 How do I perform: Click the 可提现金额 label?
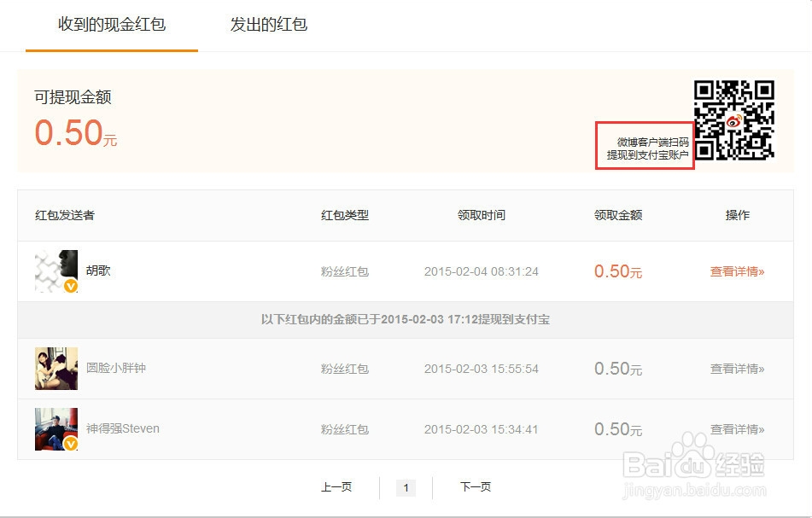(73, 97)
